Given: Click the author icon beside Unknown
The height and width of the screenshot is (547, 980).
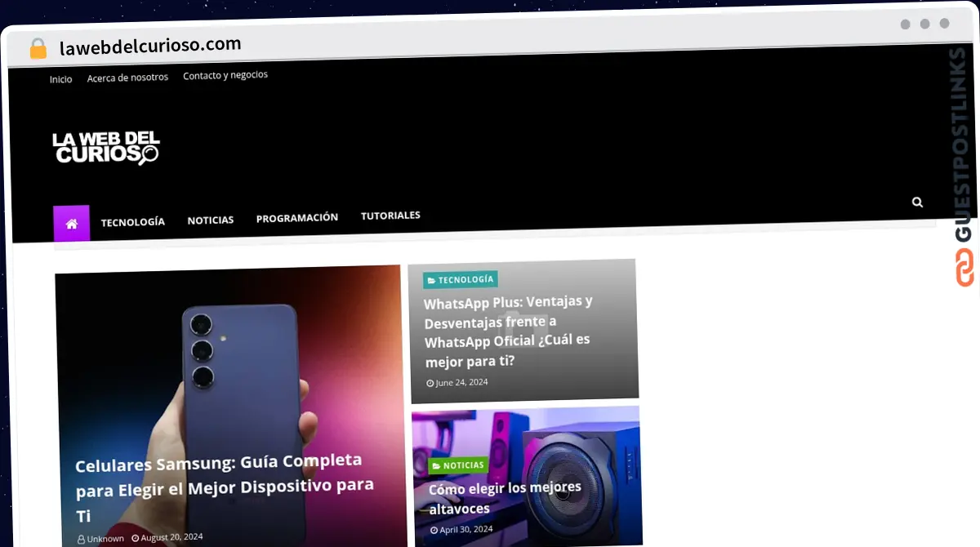Looking at the screenshot, I should pos(82,539).
